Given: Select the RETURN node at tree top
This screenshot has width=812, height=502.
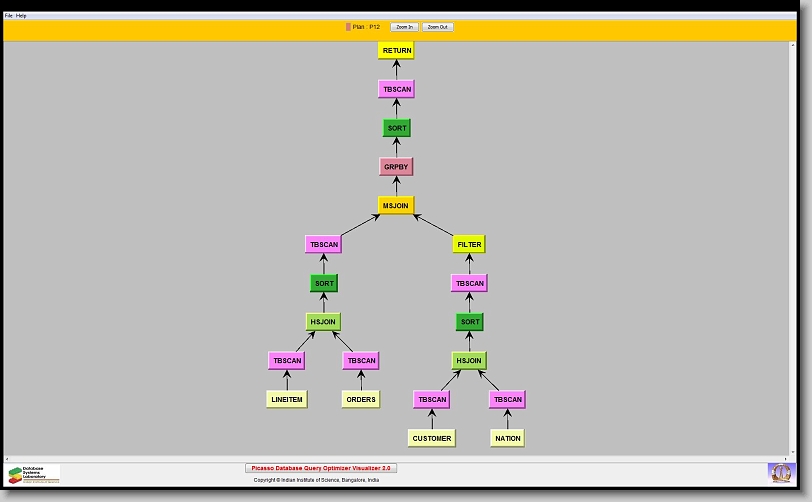Looking at the screenshot, I should [x=396, y=50].
